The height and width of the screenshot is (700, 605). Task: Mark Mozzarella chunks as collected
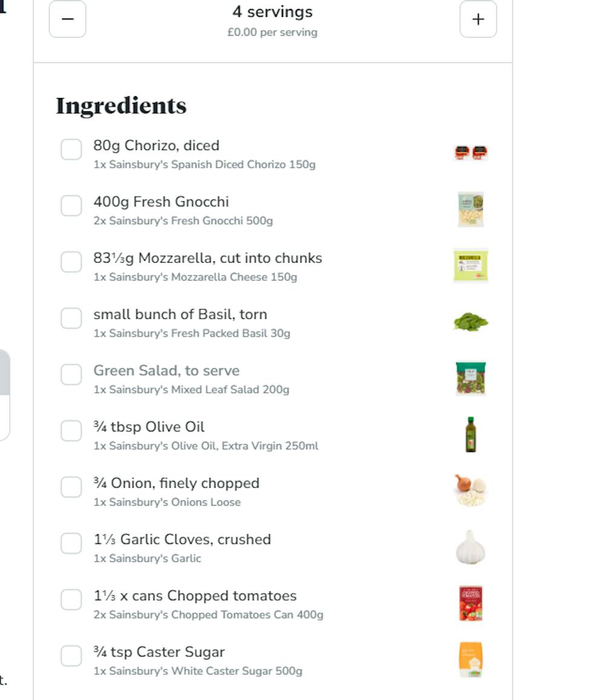71,261
